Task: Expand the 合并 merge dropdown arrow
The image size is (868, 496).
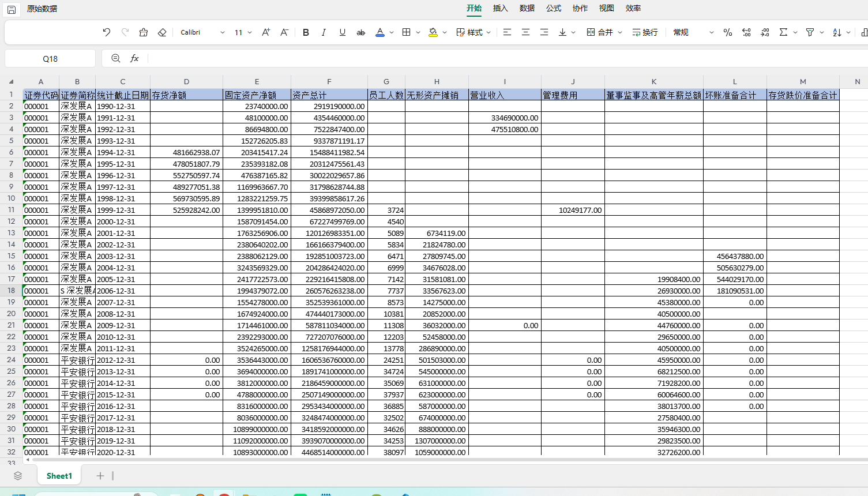Action: point(620,32)
